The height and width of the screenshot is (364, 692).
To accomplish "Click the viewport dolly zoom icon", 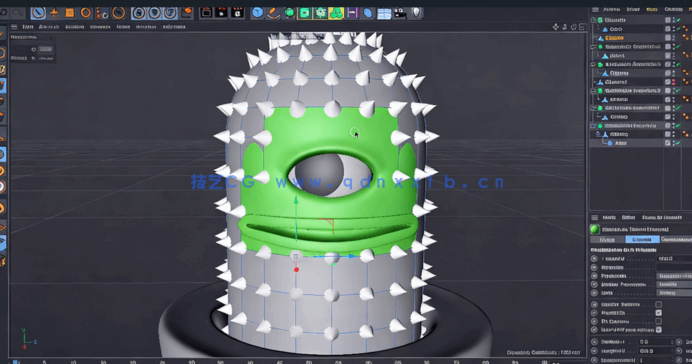I will click(564, 27).
